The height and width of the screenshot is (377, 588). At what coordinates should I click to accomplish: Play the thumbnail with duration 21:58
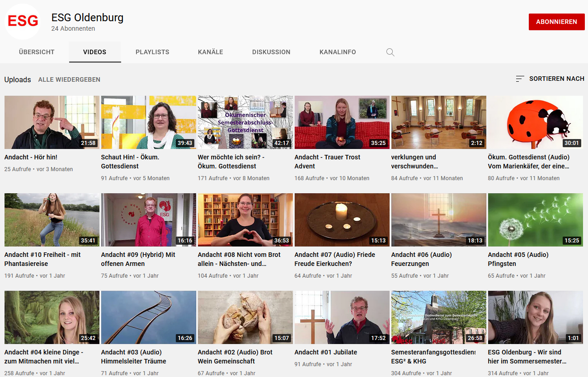52,122
